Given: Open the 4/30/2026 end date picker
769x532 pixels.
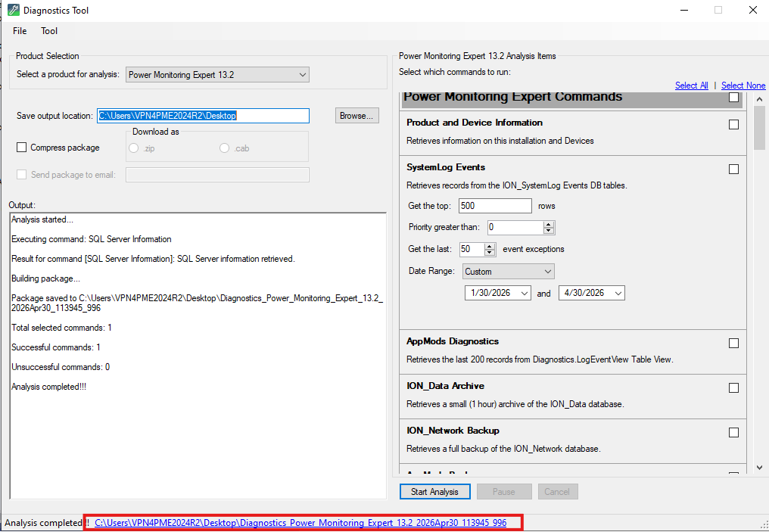Looking at the screenshot, I should coord(618,293).
